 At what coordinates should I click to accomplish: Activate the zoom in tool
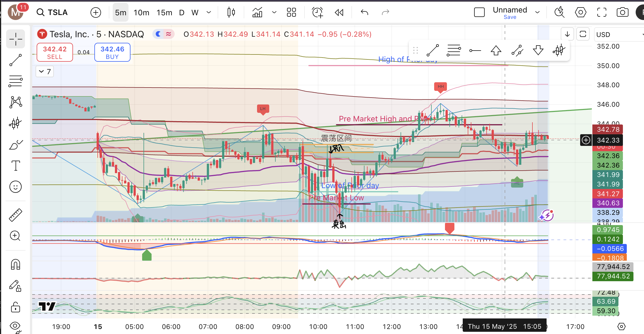(16, 236)
